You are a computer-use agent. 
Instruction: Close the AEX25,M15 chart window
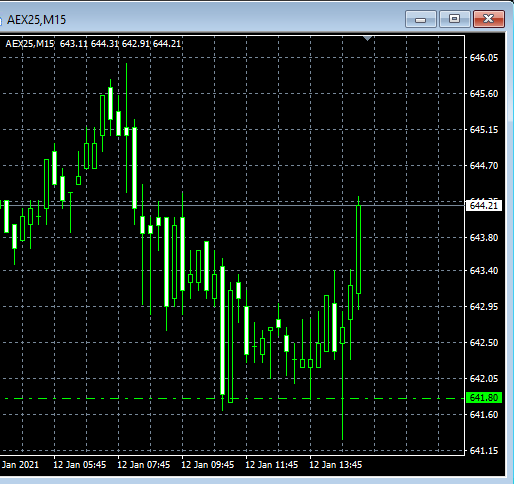[x=489, y=19]
